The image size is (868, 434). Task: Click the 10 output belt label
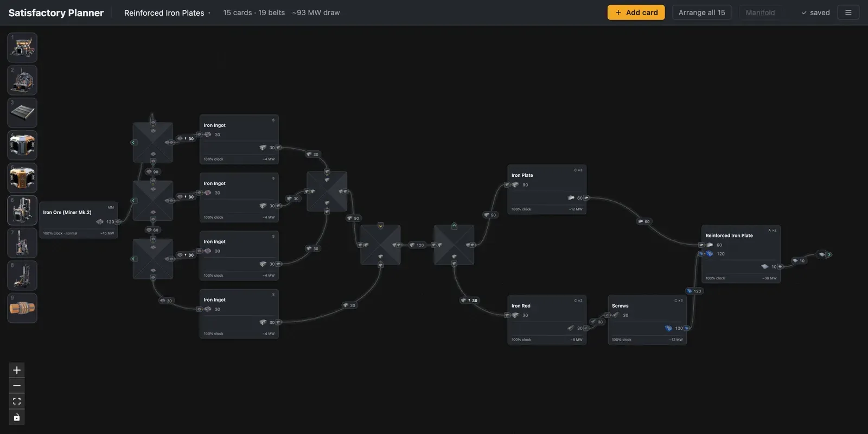coord(799,261)
